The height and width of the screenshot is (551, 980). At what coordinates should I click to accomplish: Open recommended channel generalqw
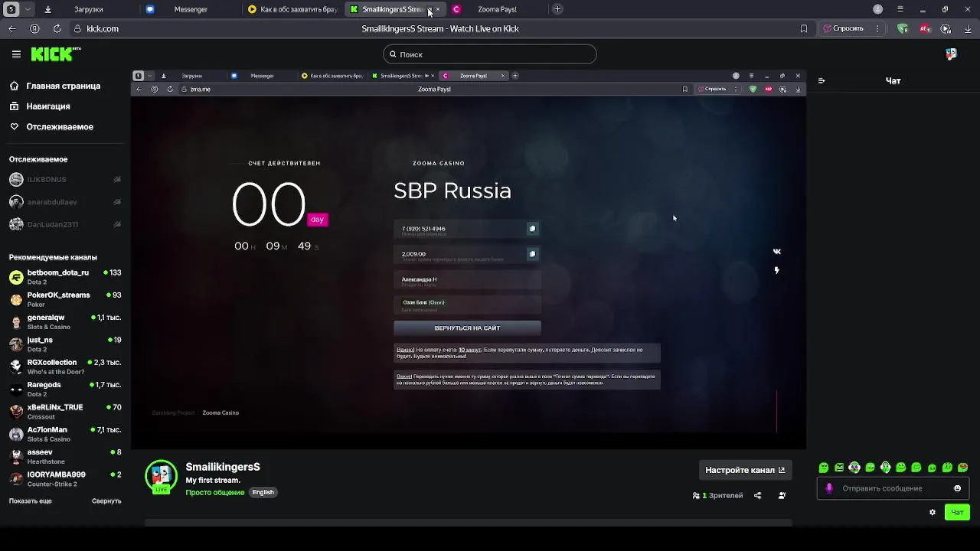[65, 321]
